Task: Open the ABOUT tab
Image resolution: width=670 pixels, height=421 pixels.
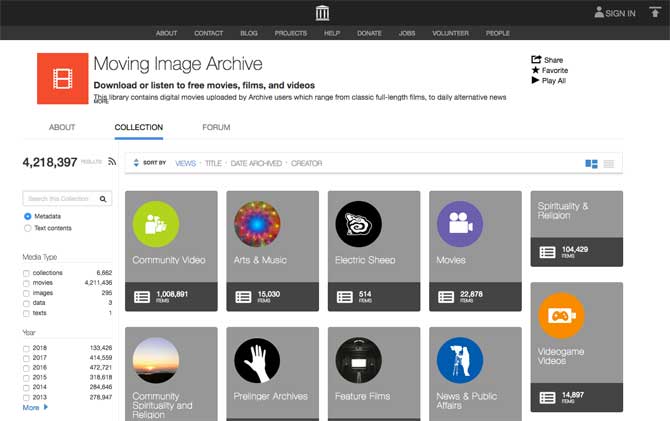Action: click(62, 127)
